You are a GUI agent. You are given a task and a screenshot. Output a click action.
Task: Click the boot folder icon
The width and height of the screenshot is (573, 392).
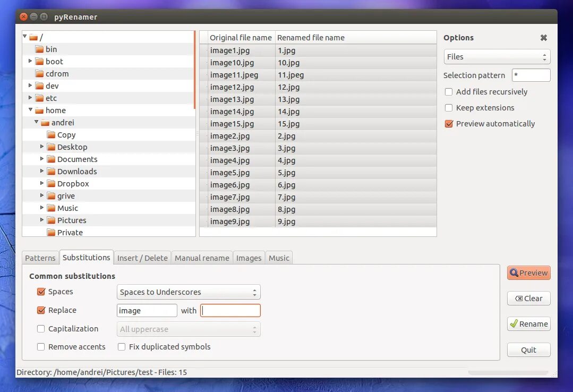click(x=39, y=62)
